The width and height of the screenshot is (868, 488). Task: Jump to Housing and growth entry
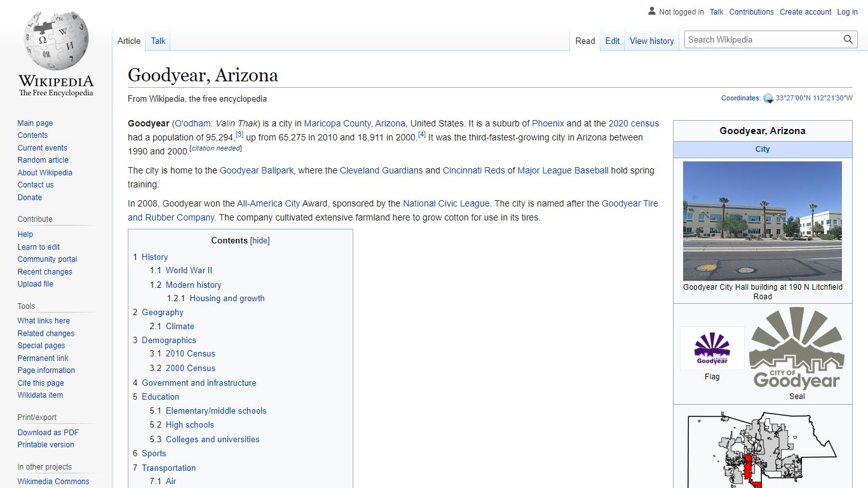click(227, 299)
